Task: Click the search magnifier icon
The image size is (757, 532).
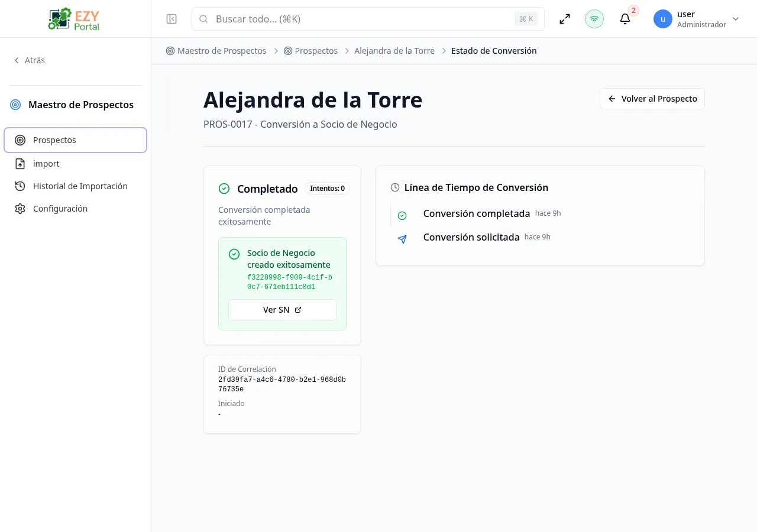Action: 203,19
